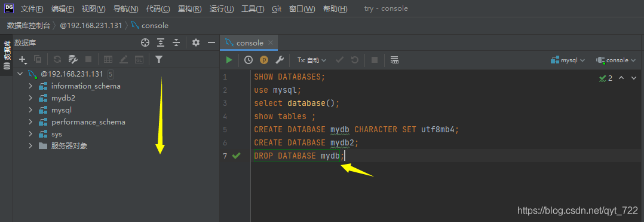Open the 工具(T) menu

[253, 8]
